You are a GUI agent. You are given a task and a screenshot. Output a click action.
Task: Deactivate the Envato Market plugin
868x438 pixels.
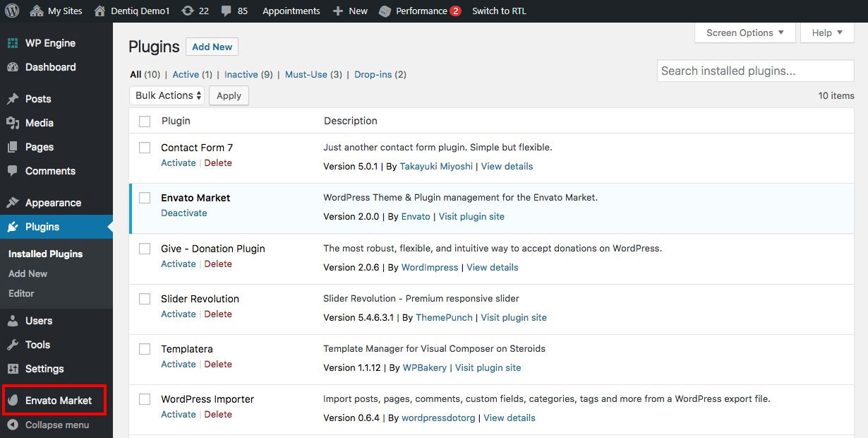pyautogui.click(x=183, y=213)
